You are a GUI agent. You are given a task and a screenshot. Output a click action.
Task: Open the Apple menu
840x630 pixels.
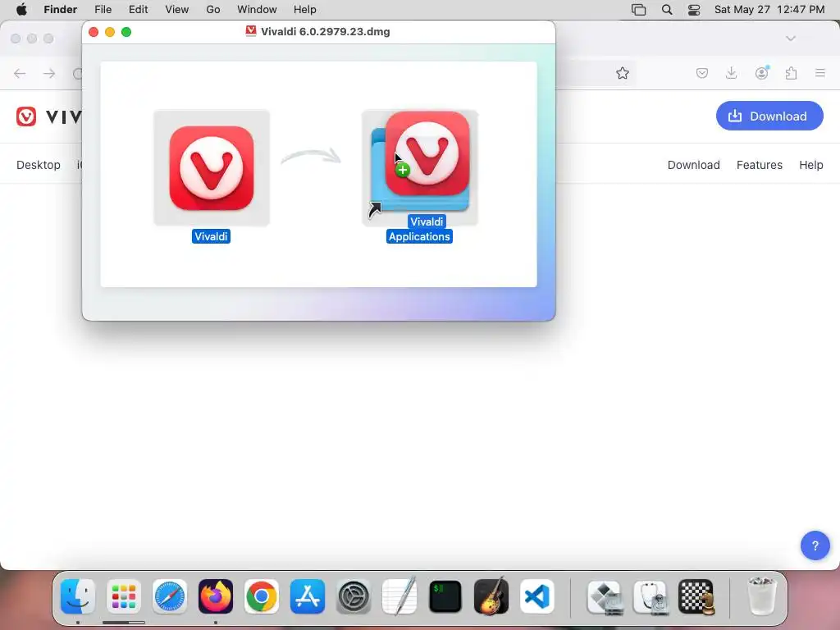21,10
